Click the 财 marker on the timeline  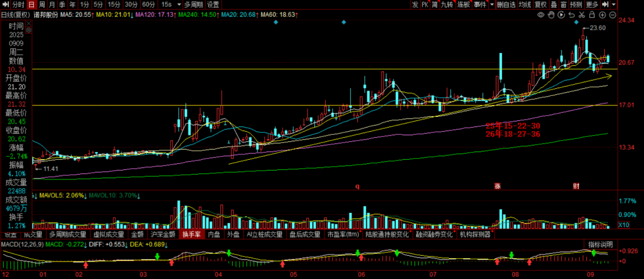(x=577, y=186)
